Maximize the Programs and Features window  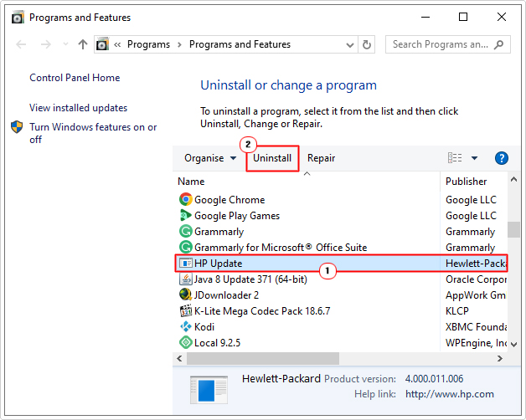[463, 17]
